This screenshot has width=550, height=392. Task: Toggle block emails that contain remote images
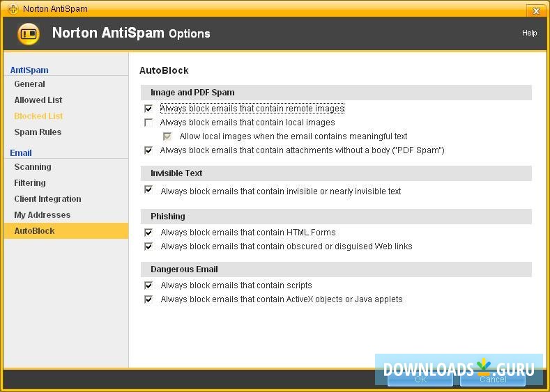[x=148, y=109]
